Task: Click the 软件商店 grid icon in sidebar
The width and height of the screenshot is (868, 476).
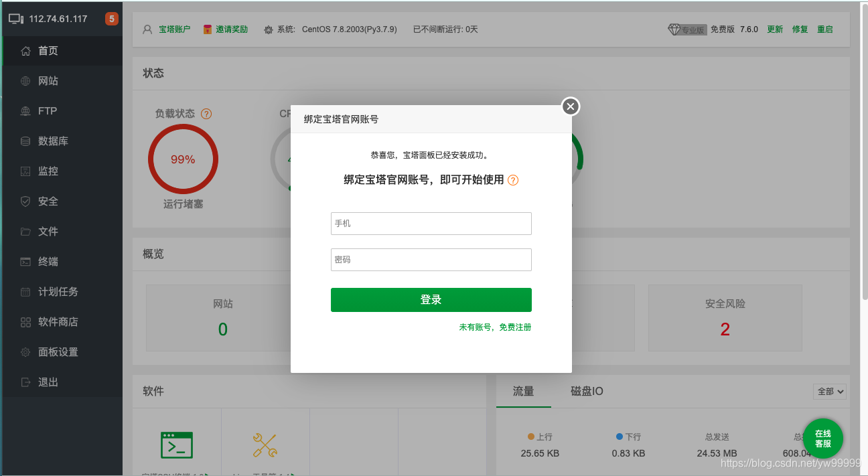Action: (25, 322)
